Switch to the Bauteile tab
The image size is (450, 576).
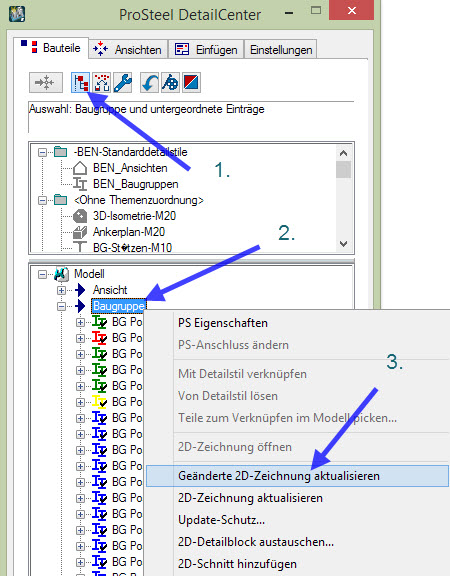click(51, 48)
